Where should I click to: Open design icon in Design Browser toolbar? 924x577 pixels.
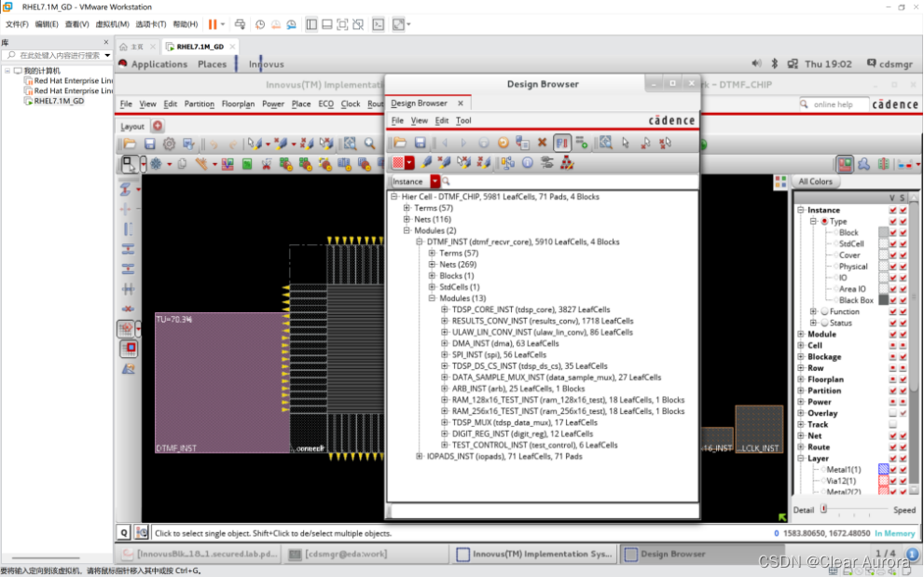[400, 143]
